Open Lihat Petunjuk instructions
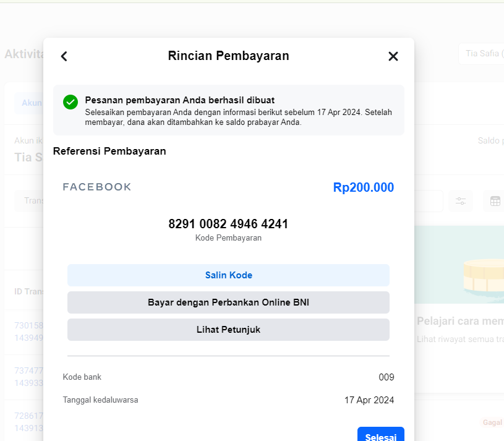 [228, 330]
